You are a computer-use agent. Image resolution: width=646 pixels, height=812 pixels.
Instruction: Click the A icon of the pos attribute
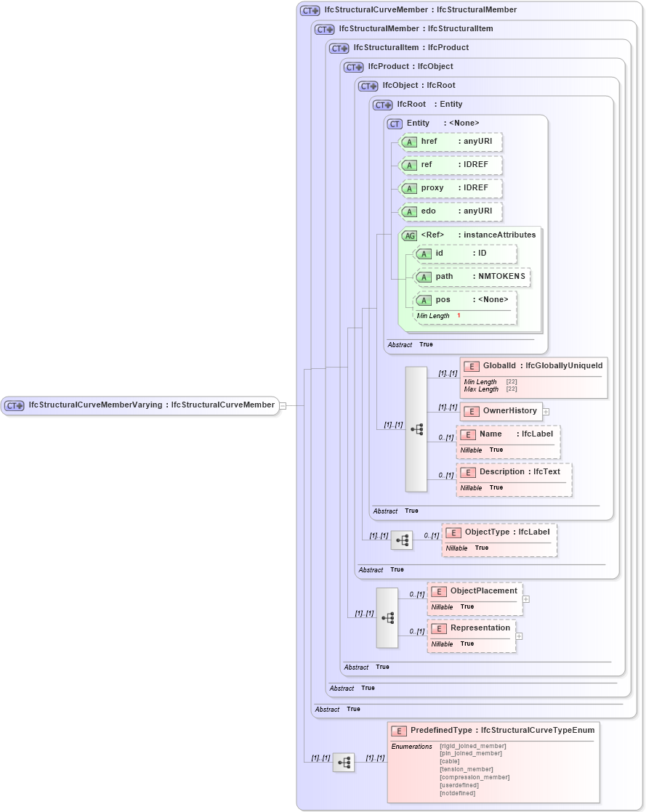click(424, 300)
